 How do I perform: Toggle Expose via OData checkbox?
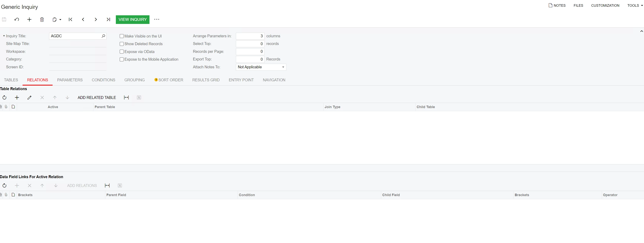tap(122, 51)
